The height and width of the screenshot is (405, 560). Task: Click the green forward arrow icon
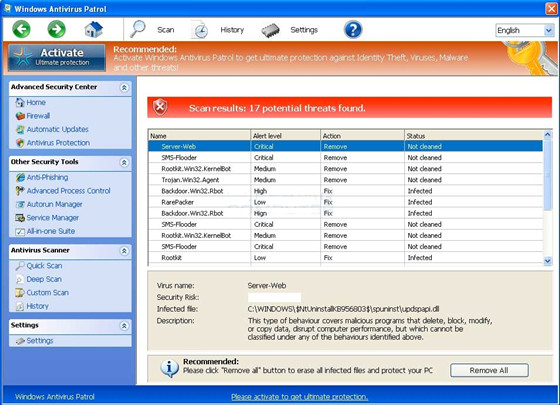56,29
